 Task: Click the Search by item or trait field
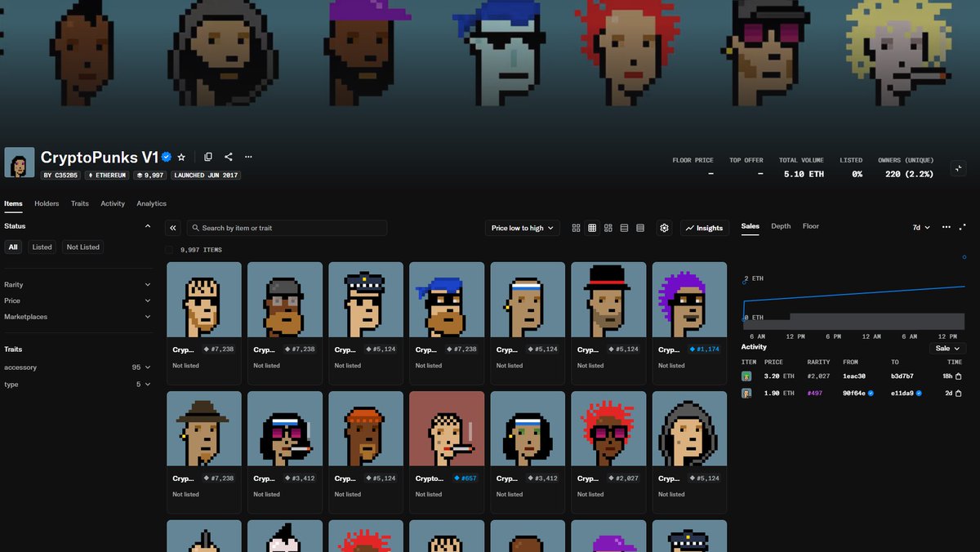[x=287, y=228]
